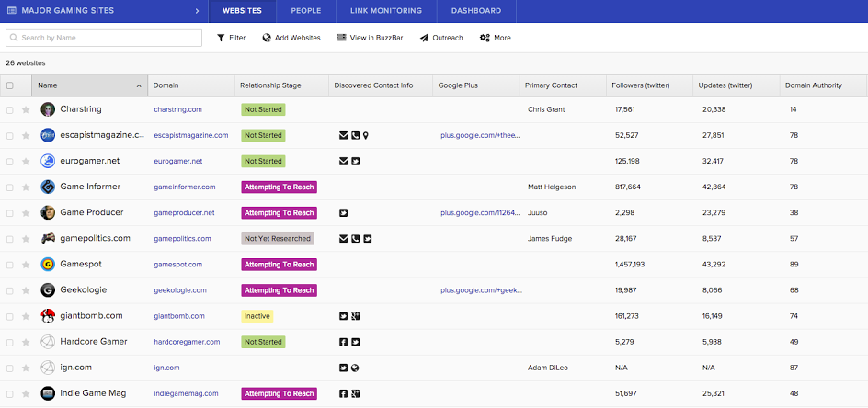Toggle the select-all checkbox in table header
The image size is (868, 408).
coord(9,85)
